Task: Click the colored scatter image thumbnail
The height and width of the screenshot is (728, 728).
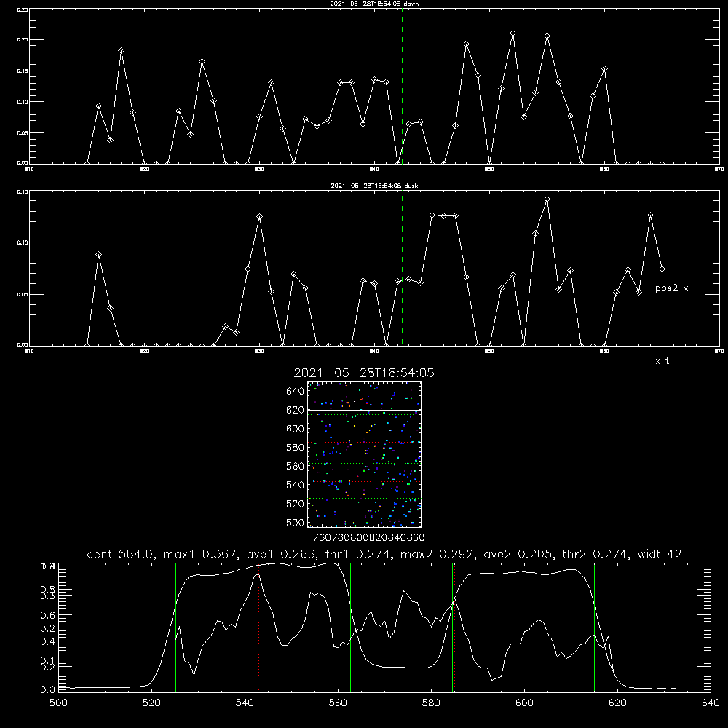Action: point(365,454)
